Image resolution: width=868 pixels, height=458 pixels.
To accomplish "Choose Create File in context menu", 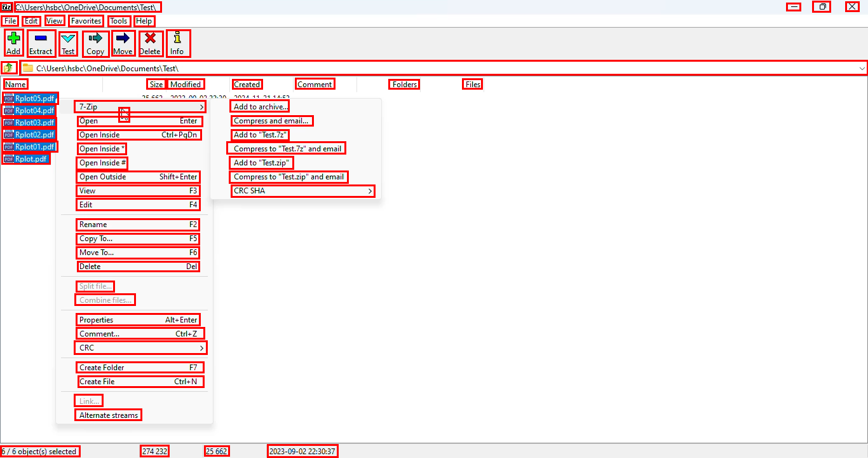I will tap(140, 382).
